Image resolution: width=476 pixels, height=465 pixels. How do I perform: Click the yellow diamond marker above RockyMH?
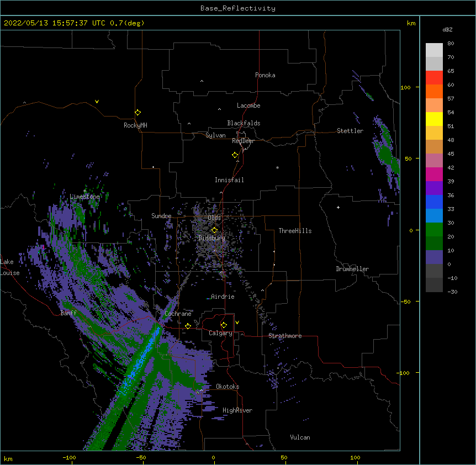click(x=138, y=113)
